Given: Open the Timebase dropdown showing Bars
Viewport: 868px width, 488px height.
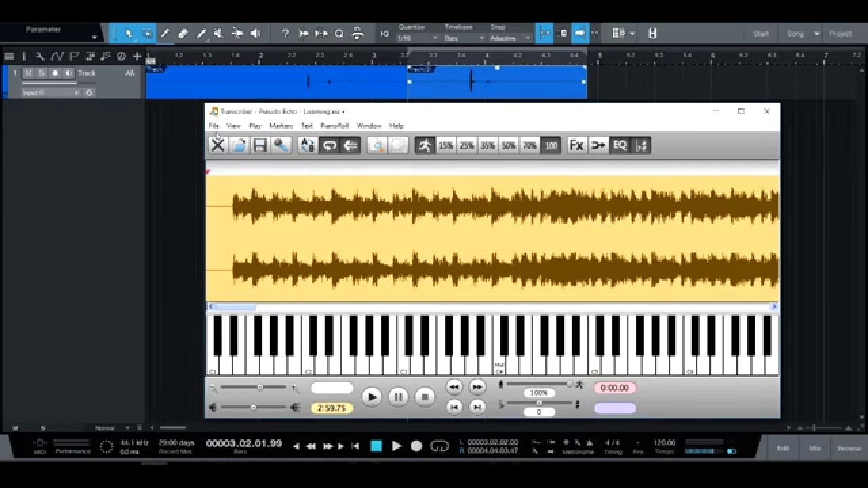Looking at the screenshot, I should 465,38.
